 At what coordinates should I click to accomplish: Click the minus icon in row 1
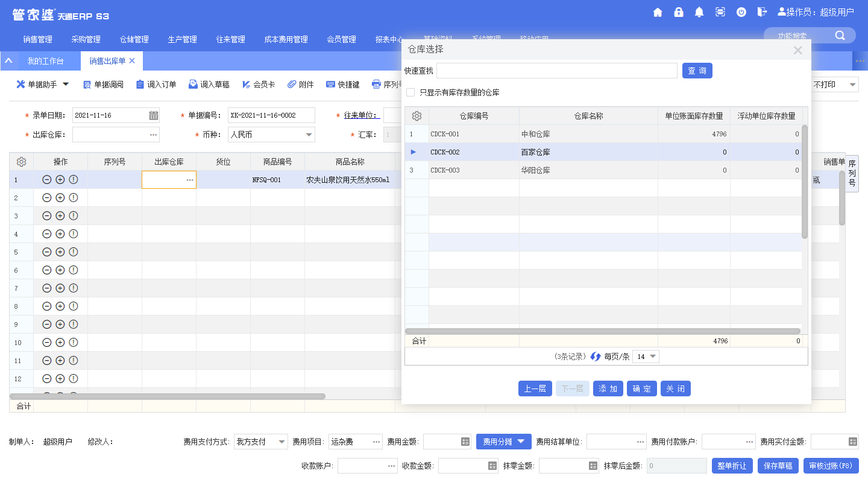pos(47,180)
